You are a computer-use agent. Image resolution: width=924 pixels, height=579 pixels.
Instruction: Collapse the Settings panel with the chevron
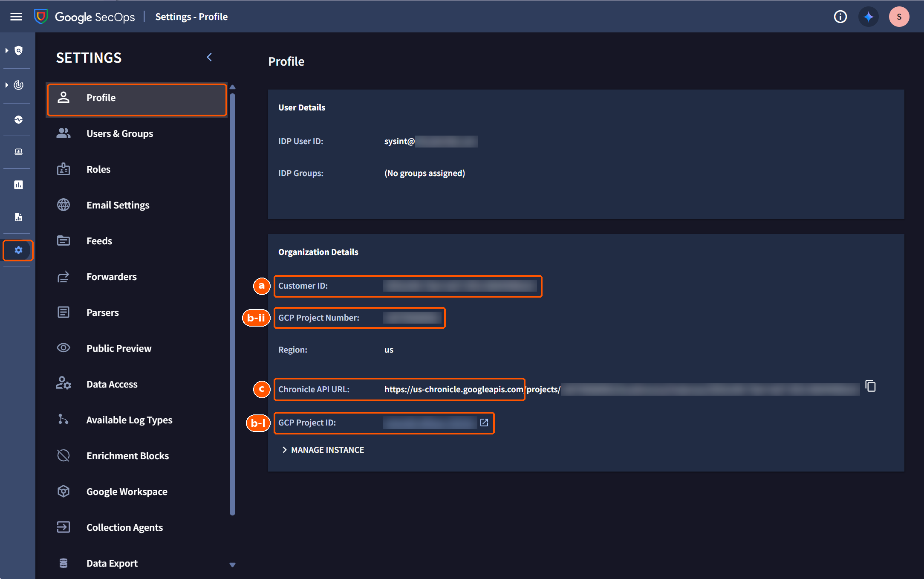click(x=209, y=57)
